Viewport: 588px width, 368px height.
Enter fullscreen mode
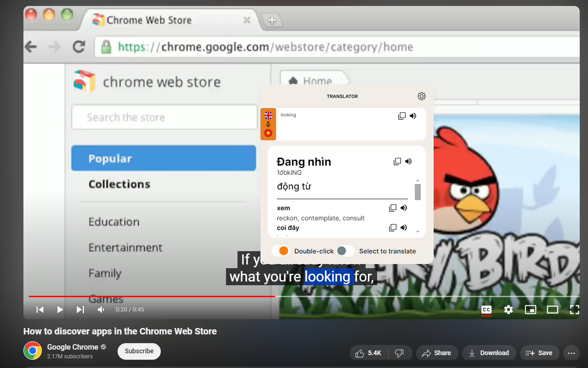pyautogui.click(x=574, y=310)
